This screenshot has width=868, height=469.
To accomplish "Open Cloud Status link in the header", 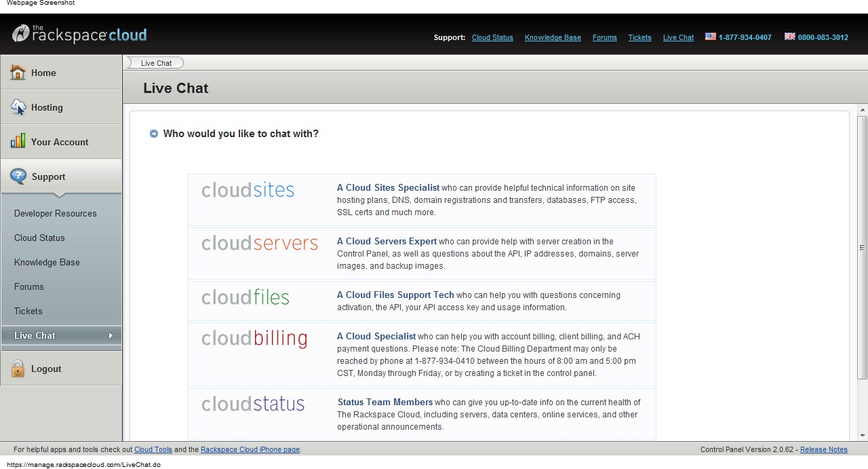I will coord(492,37).
